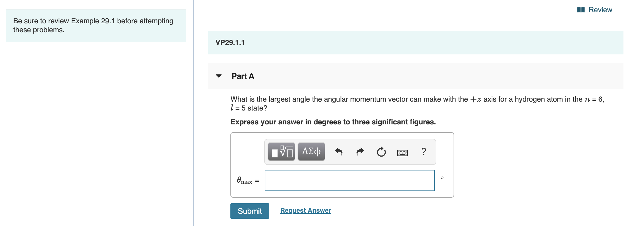Click the help question mark icon
The height and width of the screenshot is (226, 644).
(x=422, y=152)
